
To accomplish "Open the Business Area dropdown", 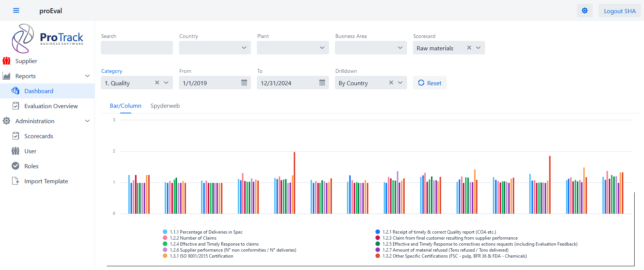I will pos(371,48).
